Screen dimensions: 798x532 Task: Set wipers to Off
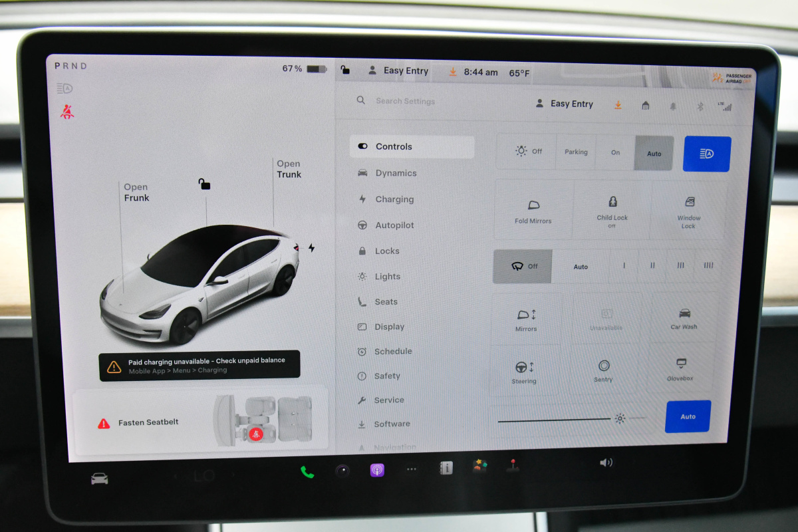coord(523,266)
